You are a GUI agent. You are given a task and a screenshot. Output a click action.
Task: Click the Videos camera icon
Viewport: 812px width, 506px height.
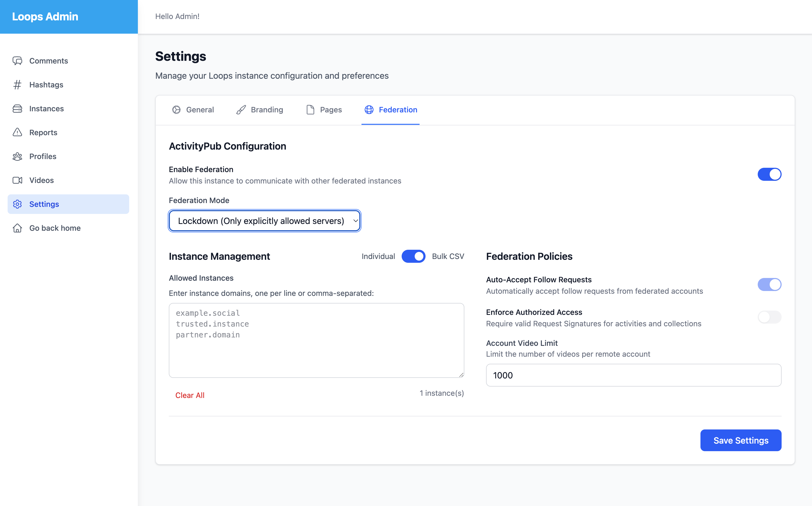click(x=17, y=180)
